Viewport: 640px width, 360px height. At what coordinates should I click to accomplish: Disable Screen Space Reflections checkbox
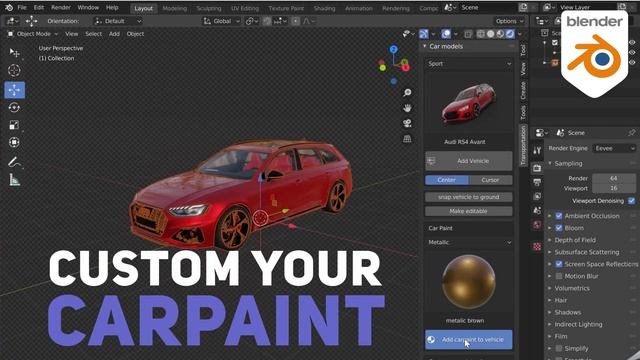coord(559,264)
